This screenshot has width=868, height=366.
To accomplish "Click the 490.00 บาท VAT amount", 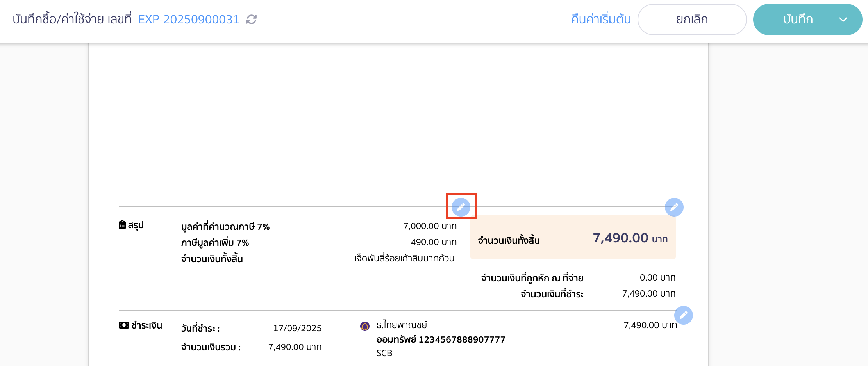I will coord(434,242).
